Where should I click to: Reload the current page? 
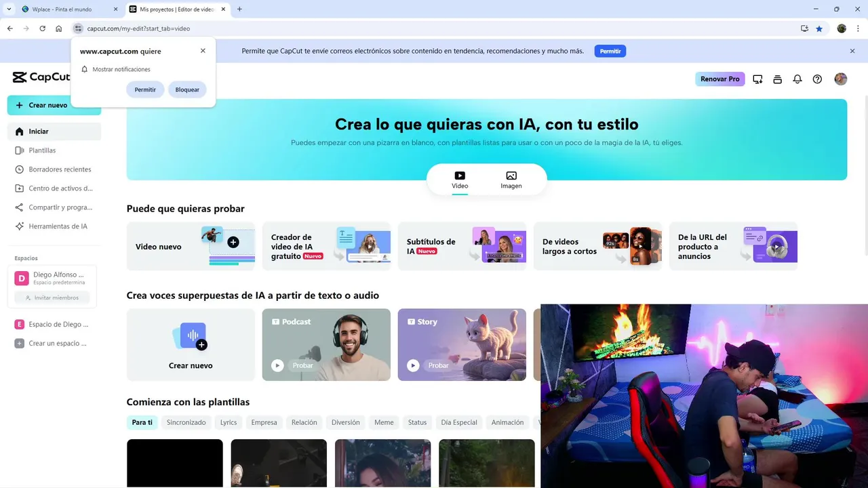pos(42,28)
